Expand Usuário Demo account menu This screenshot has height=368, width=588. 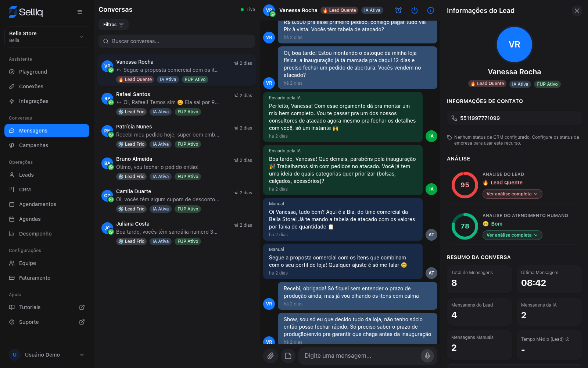pyautogui.click(x=47, y=355)
